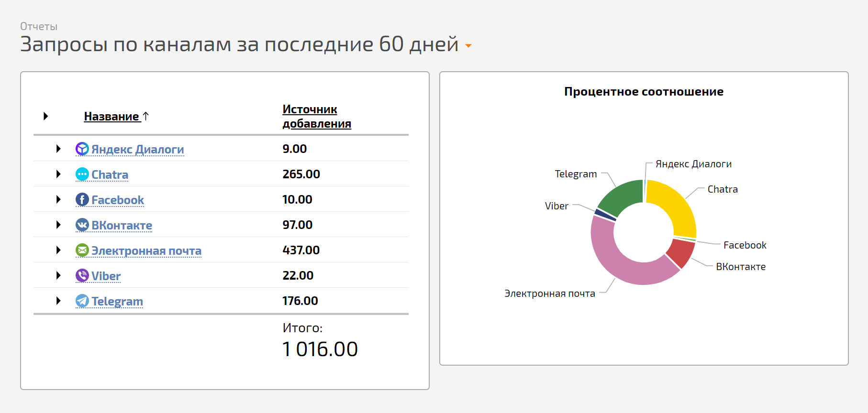Expand all rows via header triangle

click(x=46, y=116)
